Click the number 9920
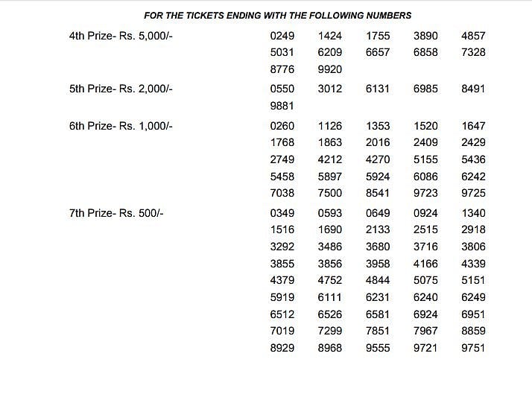532x406 pixels. [x=329, y=69]
